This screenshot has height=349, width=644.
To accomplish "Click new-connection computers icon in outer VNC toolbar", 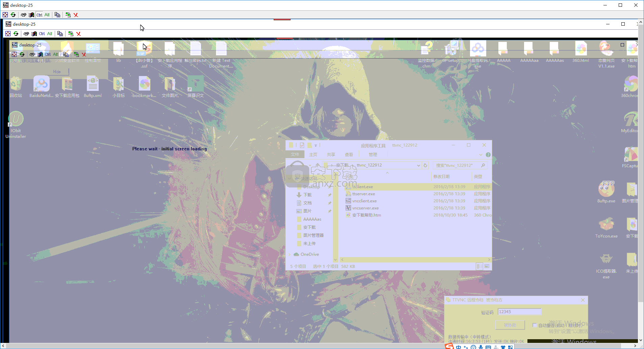I will pos(68,15).
